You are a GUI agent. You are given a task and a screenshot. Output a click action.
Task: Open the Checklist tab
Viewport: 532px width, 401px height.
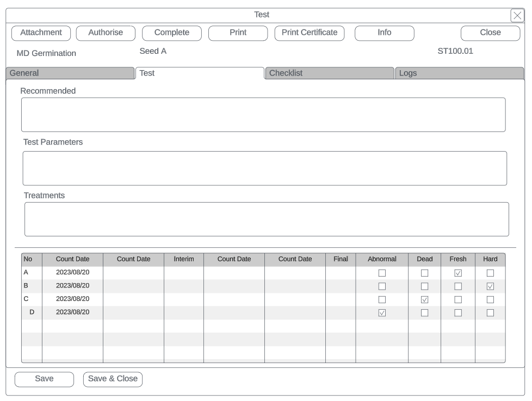(x=329, y=73)
